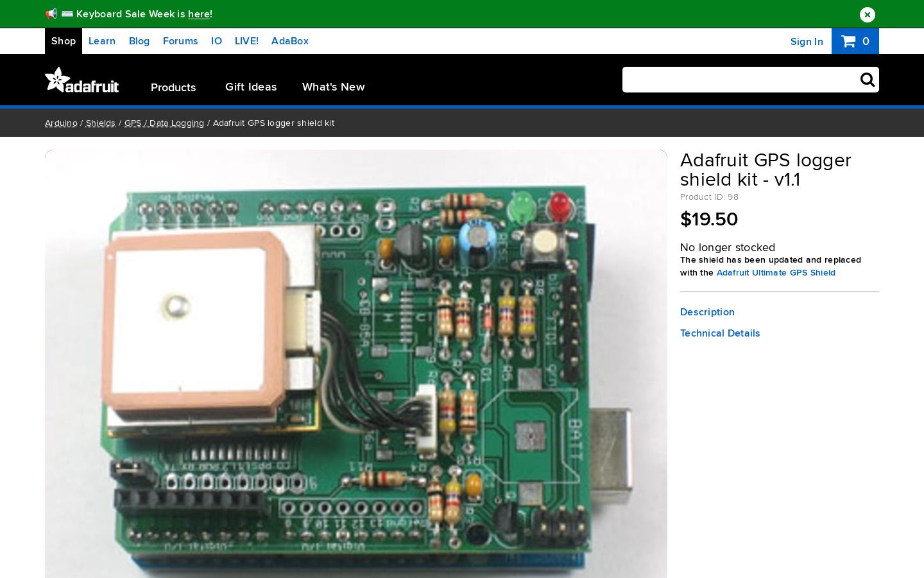The height and width of the screenshot is (578, 924).
Task: Click the 'No longer stocked' status text
Action: (728, 247)
